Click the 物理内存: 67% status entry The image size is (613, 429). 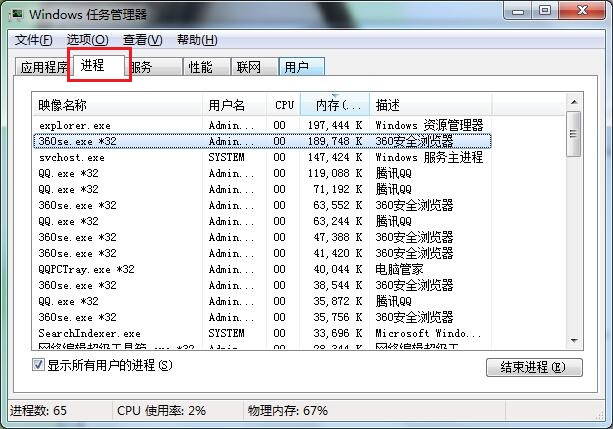287,411
